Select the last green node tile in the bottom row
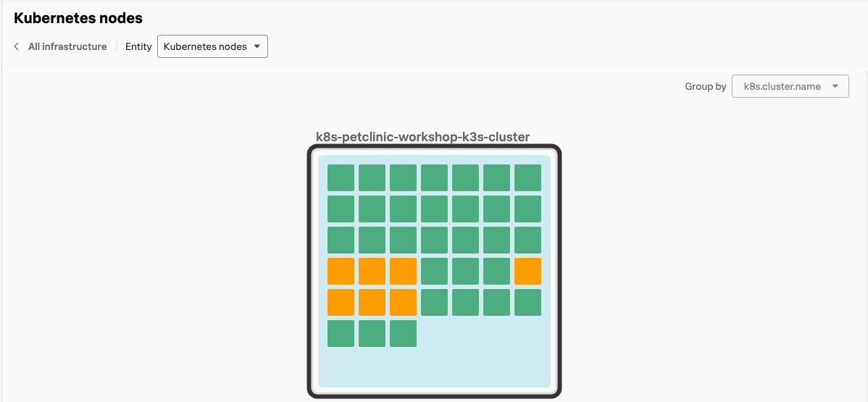The width and height of the screenshot is (868, 402). click(x=403, y=334)
